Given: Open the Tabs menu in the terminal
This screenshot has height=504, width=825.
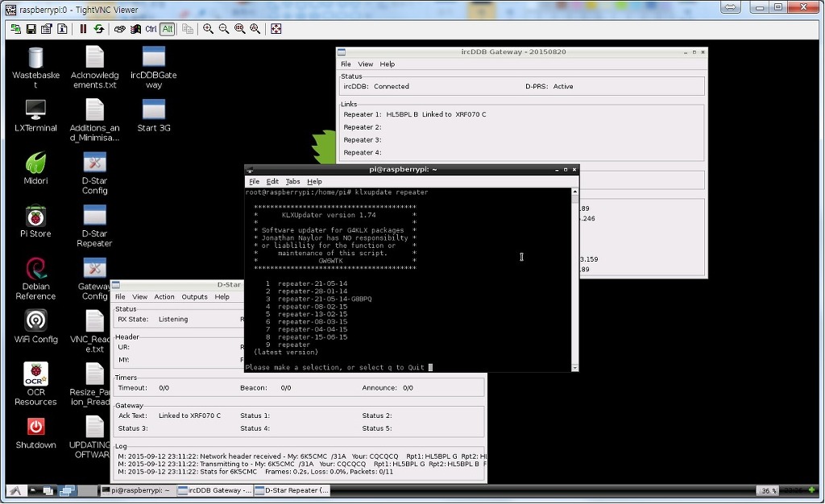Looking at the screenshot, I should click(x=292, y=182).
